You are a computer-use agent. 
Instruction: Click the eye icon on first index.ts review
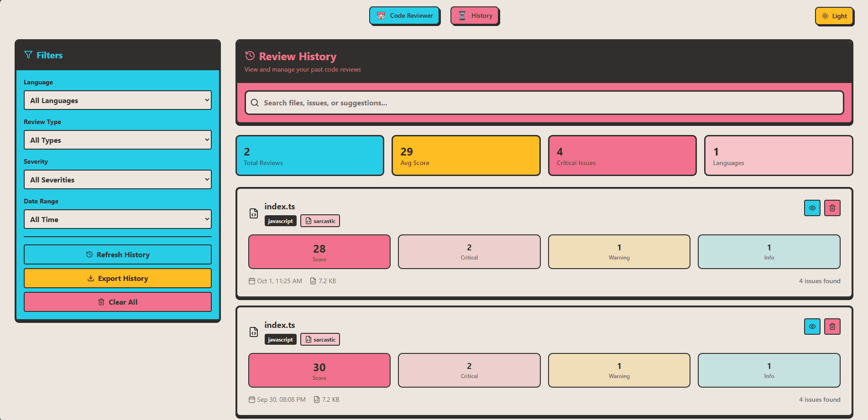[812, 208]
